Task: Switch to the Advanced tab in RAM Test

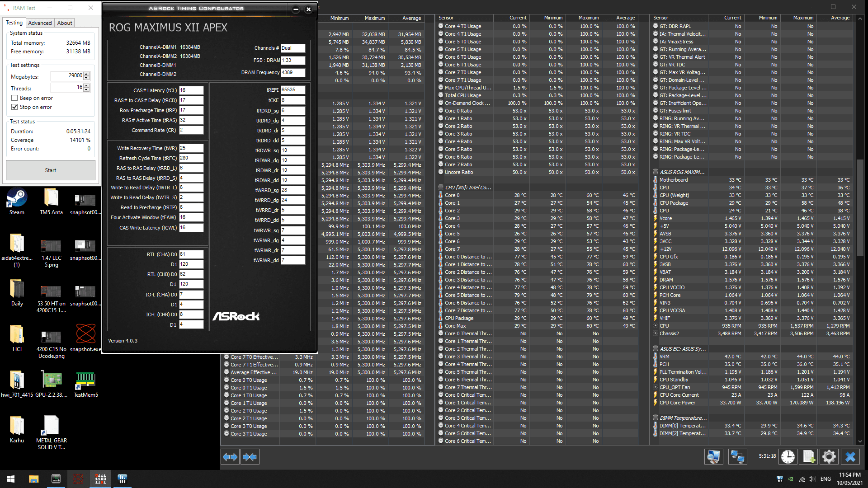Action: pos(40,23)
